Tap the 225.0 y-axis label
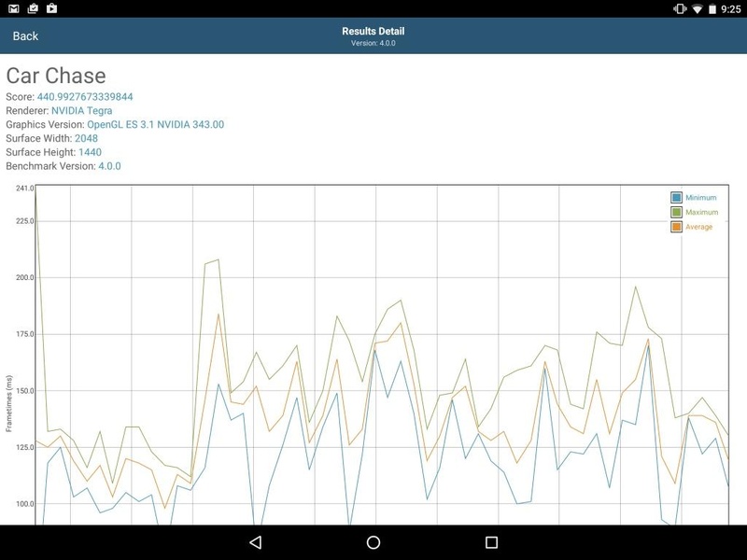 click(25, 221)
